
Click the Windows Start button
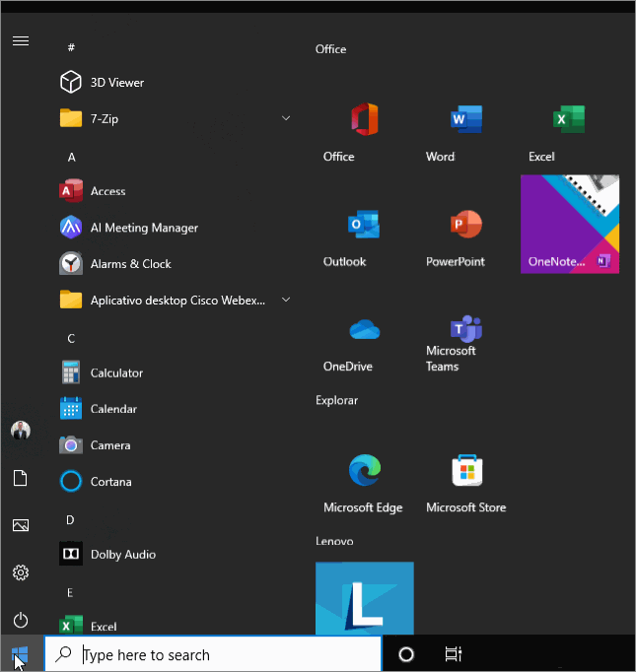(x=20, y=654)
